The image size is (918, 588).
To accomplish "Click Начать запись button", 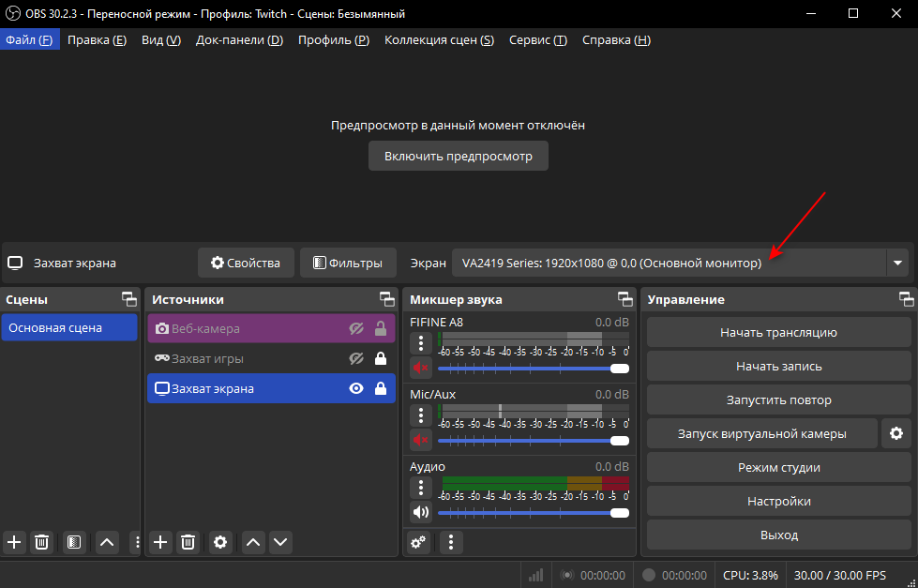I will pyautogui.click(x=778, y=366).
